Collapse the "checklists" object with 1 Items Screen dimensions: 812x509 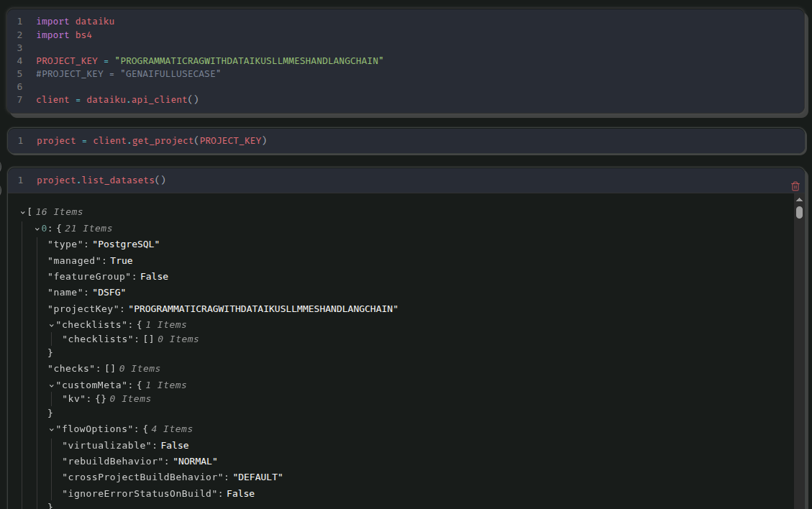point(51,325)
